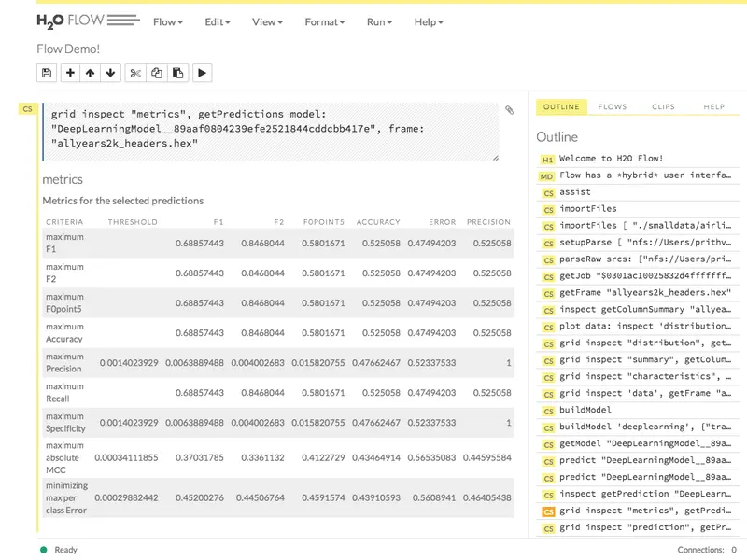Insert a new cell with the plus icon
The image size is (747, 560).
70,73
